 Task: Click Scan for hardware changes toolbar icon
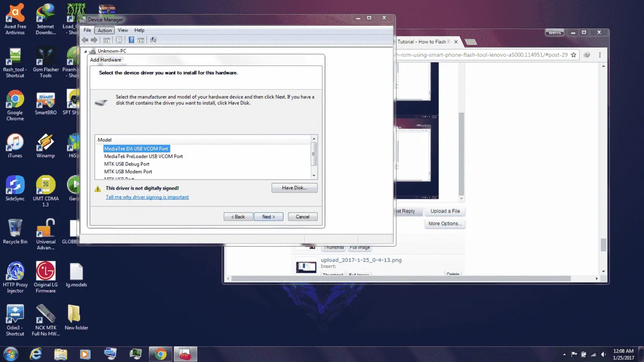(153, 40)
